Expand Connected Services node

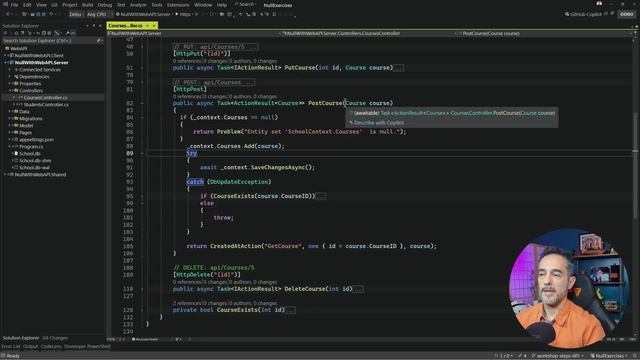(10, 70)
